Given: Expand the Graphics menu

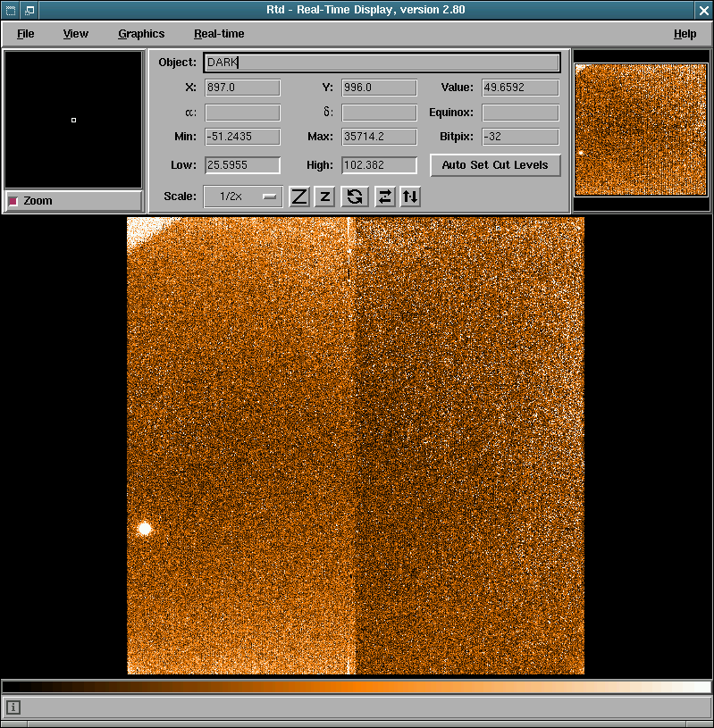Looking at the screenshot, I should coord(141,34).
